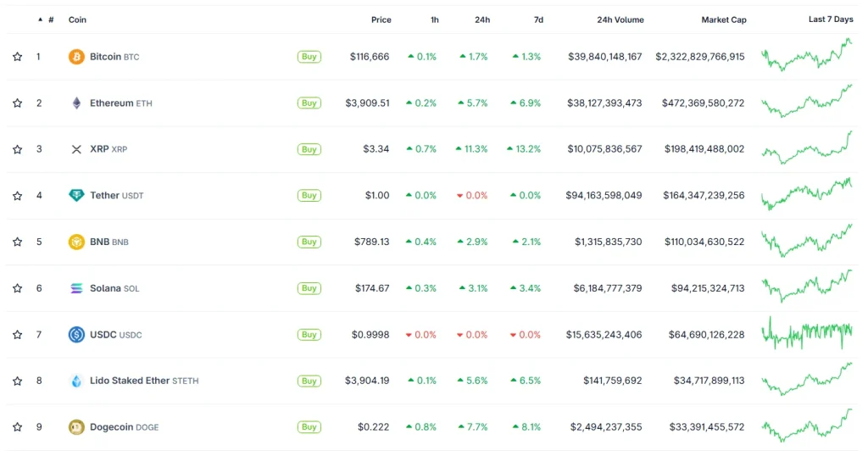Viewport: 868px width, 451px height.
Task: Sort table by Market Cap column
Action: coord(723,19)
